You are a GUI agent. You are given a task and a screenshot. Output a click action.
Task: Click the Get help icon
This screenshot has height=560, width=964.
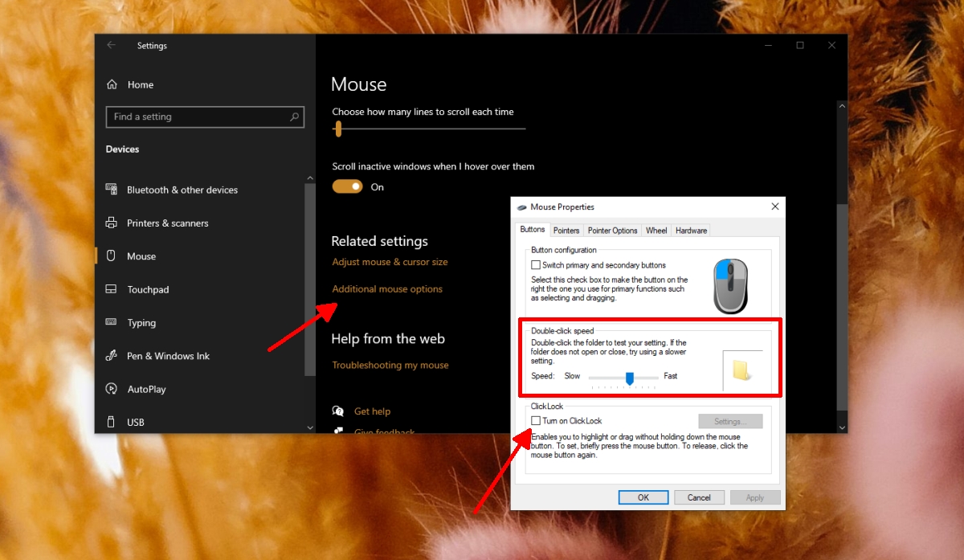point(338,411)
